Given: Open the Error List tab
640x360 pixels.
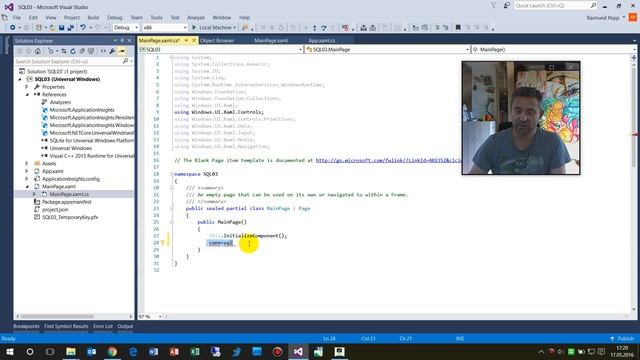Looking at the screenshot, I should coord(102,326).
